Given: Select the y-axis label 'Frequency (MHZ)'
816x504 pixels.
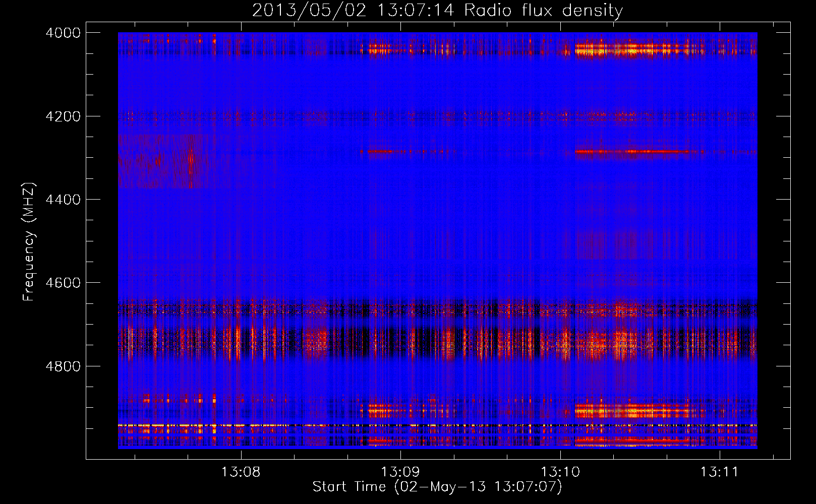Looking at the screenshot, I should click(29, 242).
